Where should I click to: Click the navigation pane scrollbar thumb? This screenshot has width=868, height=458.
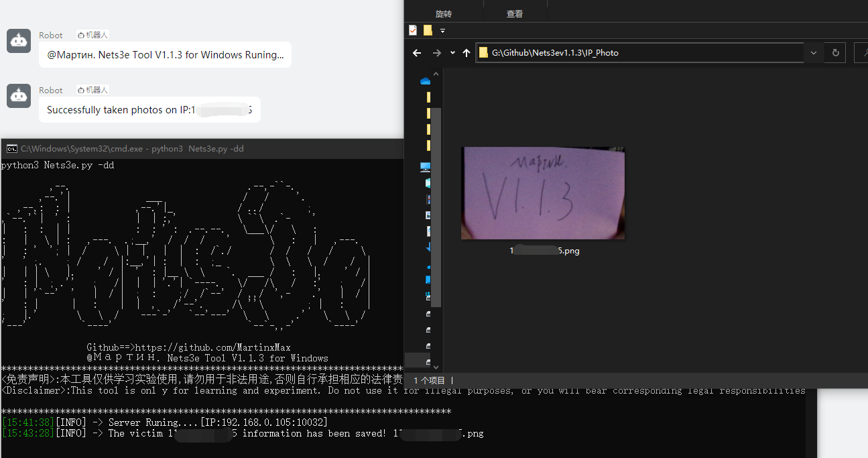[436, 208]
